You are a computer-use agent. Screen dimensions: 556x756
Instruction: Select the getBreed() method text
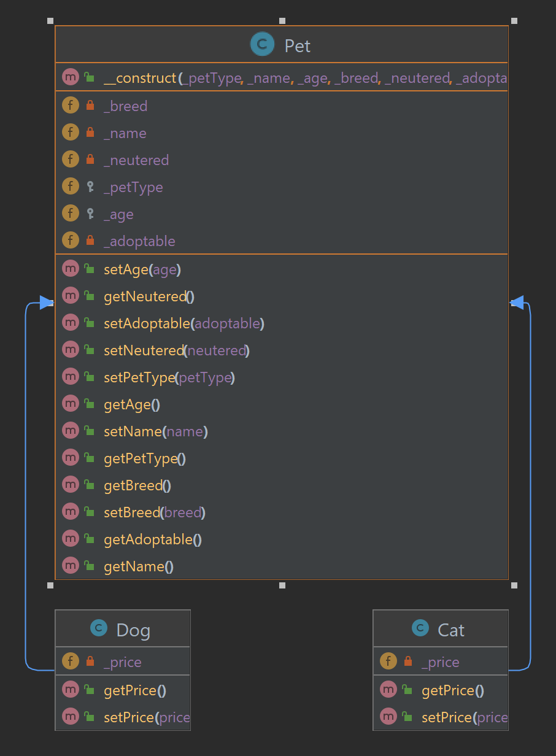(137, 485)
